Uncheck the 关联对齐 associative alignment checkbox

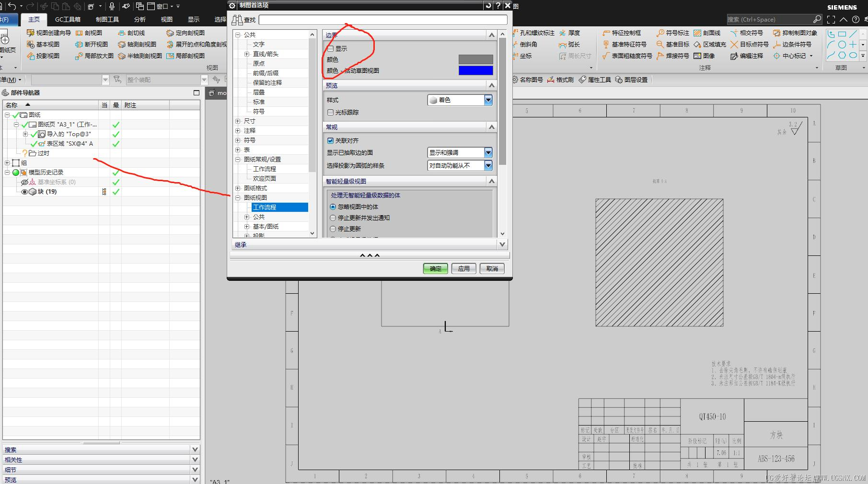[331, 140]
